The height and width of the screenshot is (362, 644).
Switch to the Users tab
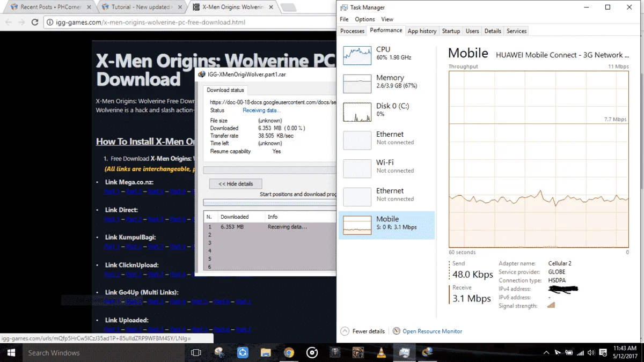472,31
